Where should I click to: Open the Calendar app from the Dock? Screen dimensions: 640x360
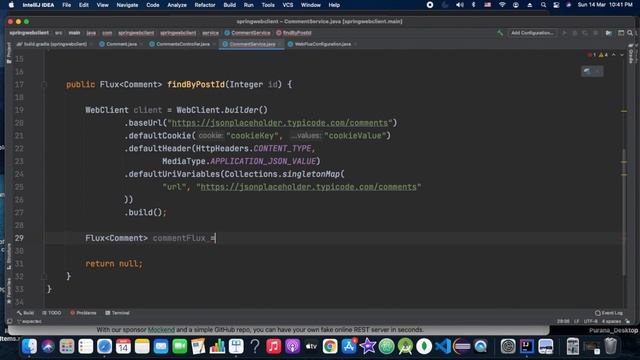(x=123, y=347)
